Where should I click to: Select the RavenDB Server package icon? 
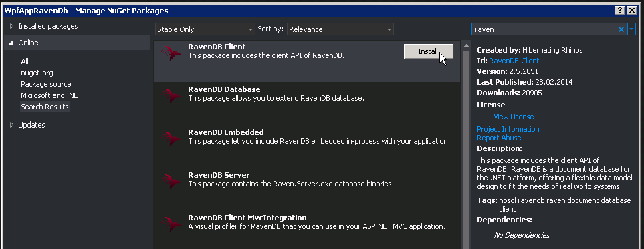170,182
